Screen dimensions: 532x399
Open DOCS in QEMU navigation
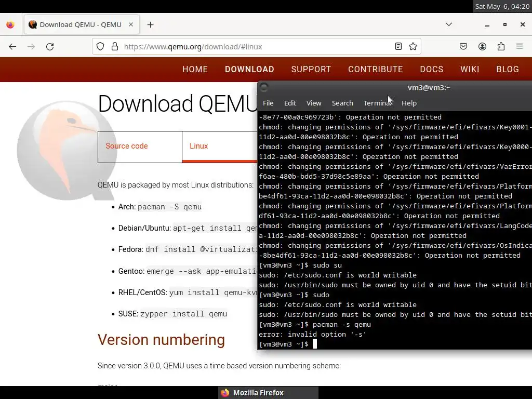coord(432,69)
